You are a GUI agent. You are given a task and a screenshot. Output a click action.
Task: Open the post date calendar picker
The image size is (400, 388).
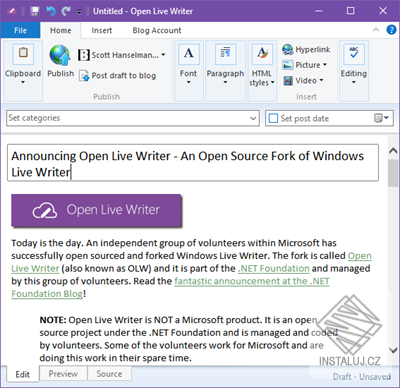381,118
